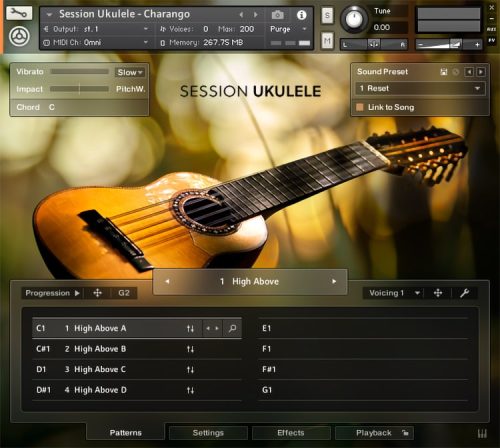Browse patterns with magnifier icon on C1 row
This screenshot has width=500, height=448.
pyautogui.click(x=232, y=328)
